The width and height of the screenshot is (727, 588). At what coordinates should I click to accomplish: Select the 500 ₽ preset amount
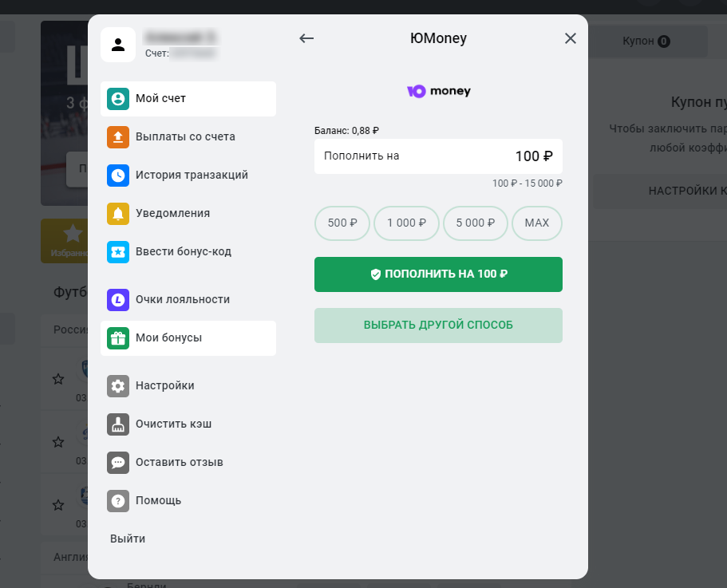point(342,223)
